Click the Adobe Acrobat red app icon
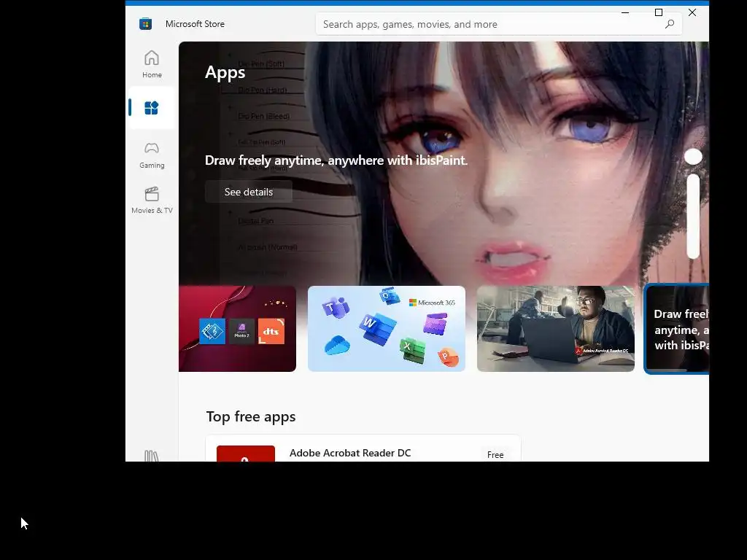747x560 pixels. coord(245,454)
